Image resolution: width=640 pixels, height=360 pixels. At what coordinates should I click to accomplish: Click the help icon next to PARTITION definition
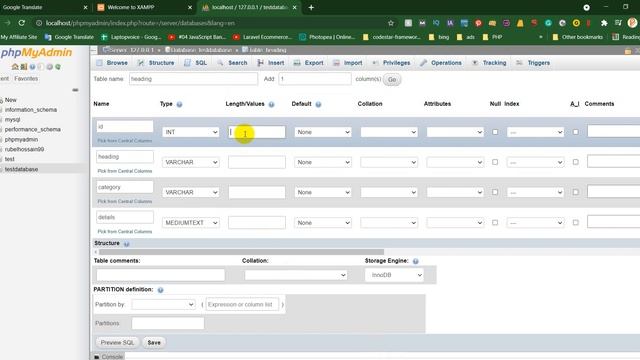(160, 290)
